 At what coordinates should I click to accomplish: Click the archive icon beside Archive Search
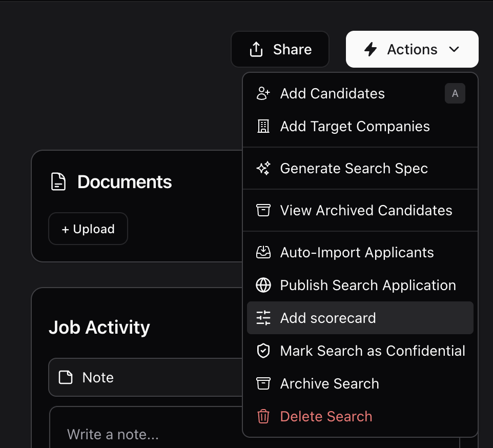263,383
